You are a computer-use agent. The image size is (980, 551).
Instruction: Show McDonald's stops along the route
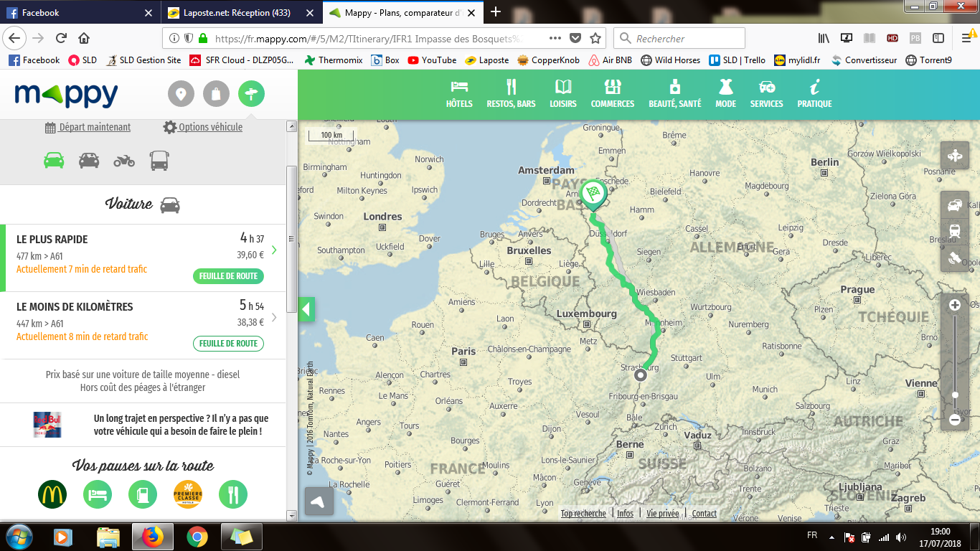point(52,494)
